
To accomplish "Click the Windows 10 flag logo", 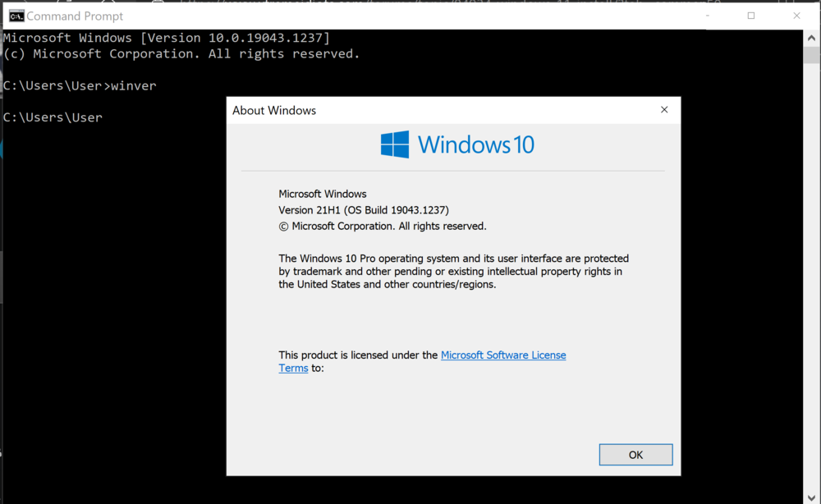I will pyautogui.click(x=395, y=145).
